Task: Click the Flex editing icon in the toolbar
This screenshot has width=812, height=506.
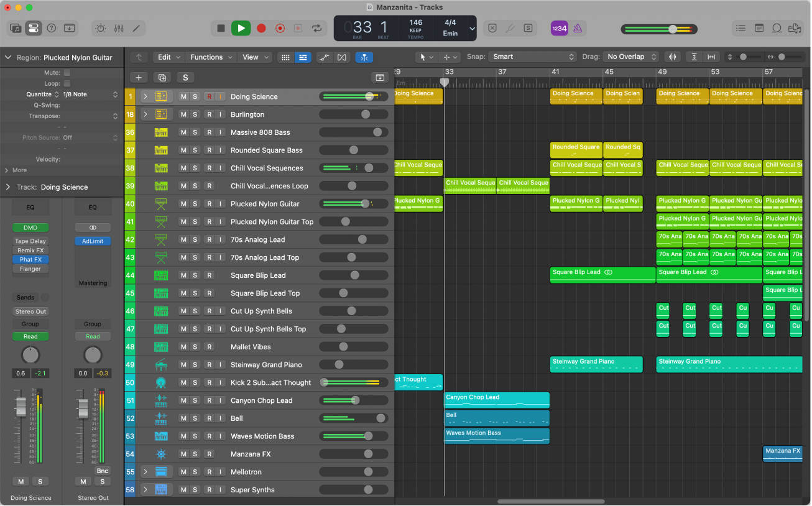Action: [341, 57]
